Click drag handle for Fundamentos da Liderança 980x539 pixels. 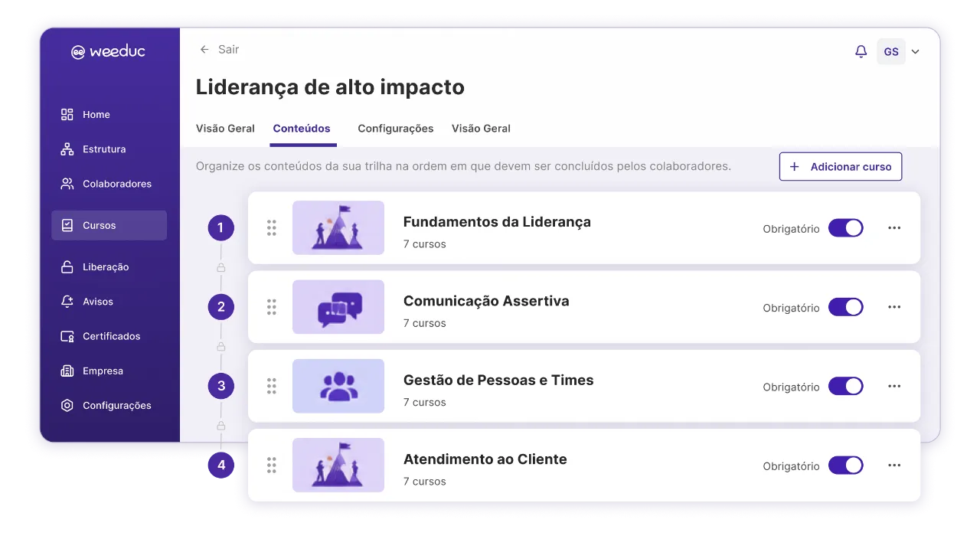[271, 227]
